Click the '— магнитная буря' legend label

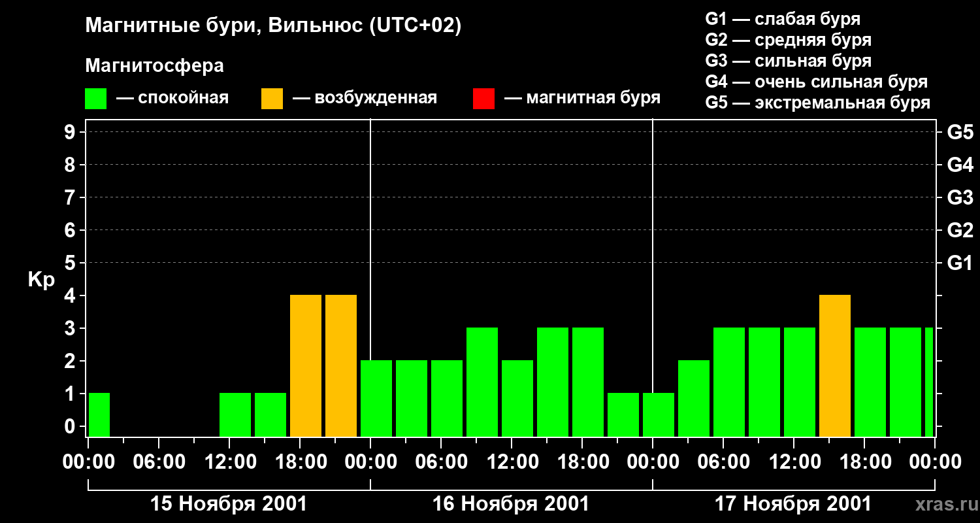click(582, 99)
